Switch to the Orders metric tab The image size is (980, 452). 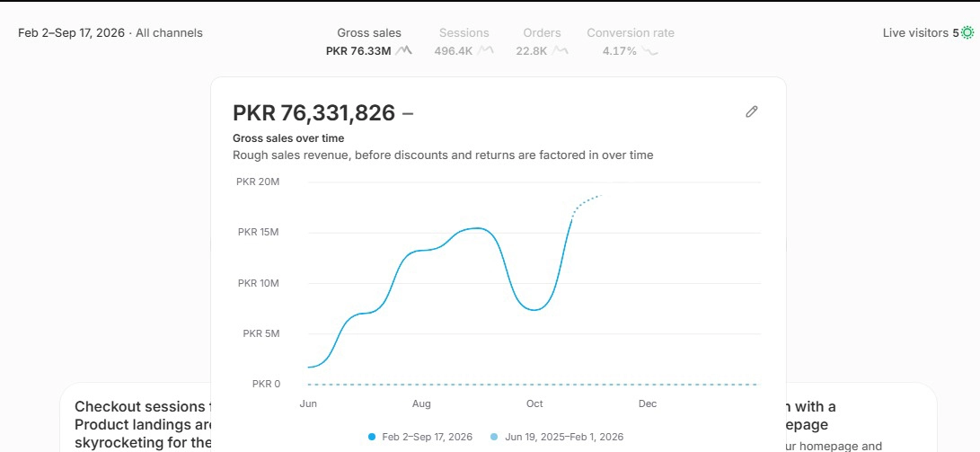[542, 42]
